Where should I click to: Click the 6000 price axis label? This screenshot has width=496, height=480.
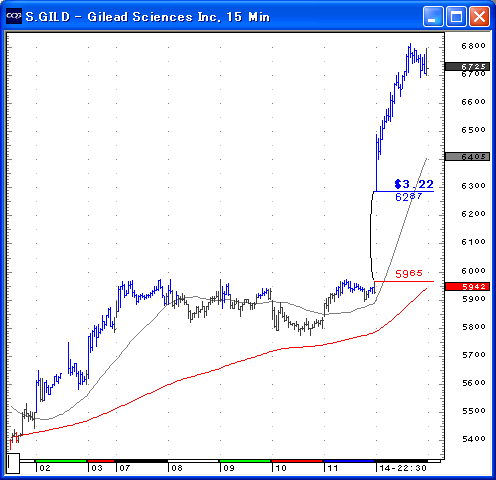coord(473,270)
